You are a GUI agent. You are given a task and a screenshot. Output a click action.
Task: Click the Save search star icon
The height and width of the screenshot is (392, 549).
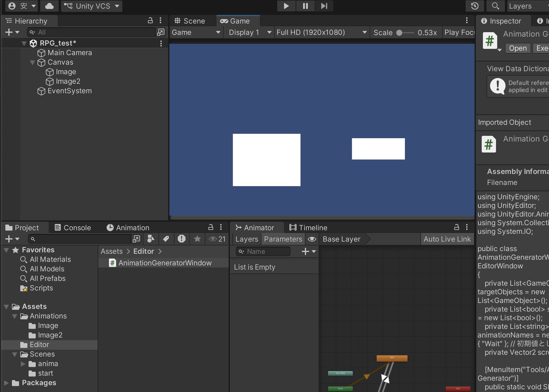(197, 239)
